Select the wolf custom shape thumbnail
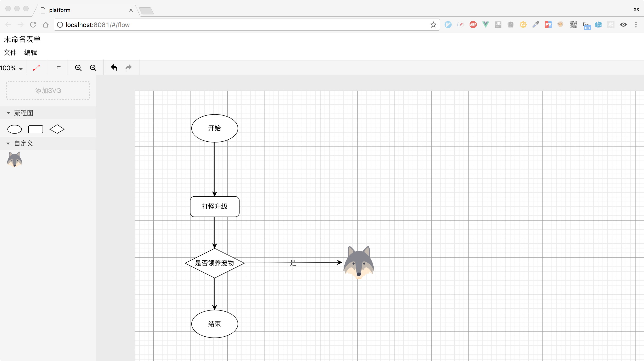The width and height of the screenshot is (644, 361). pyautogui.click(x=15, y=159)
